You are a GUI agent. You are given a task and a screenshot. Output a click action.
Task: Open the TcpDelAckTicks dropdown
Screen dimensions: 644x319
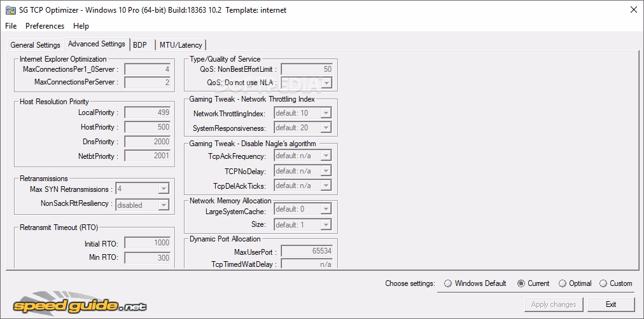click(x=303, y=186)
